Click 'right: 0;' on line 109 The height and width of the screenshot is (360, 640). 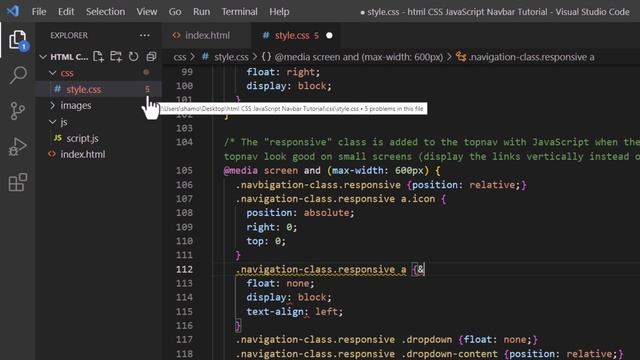(x=271, y=227)
